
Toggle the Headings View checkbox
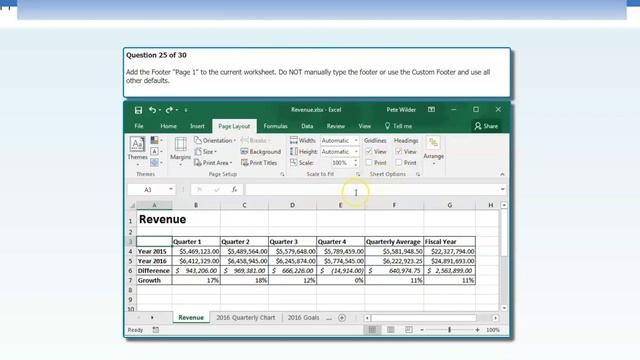click(399, 151)
